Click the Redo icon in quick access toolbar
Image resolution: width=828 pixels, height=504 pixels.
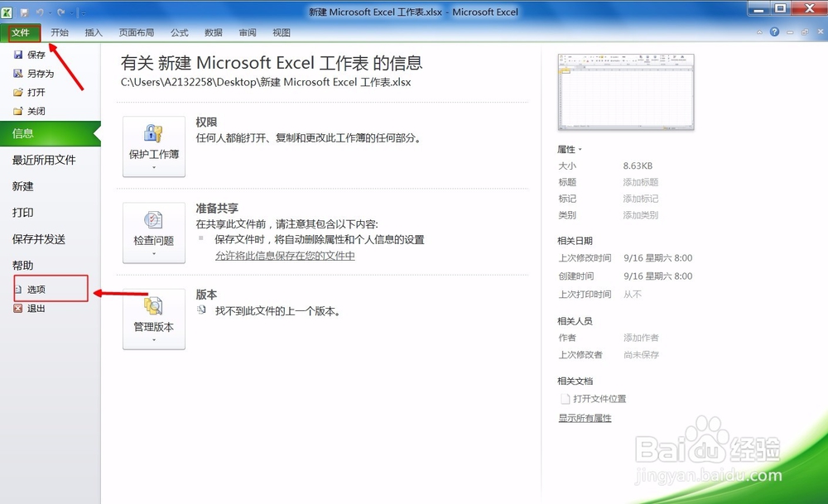click(x=60, y=12)
